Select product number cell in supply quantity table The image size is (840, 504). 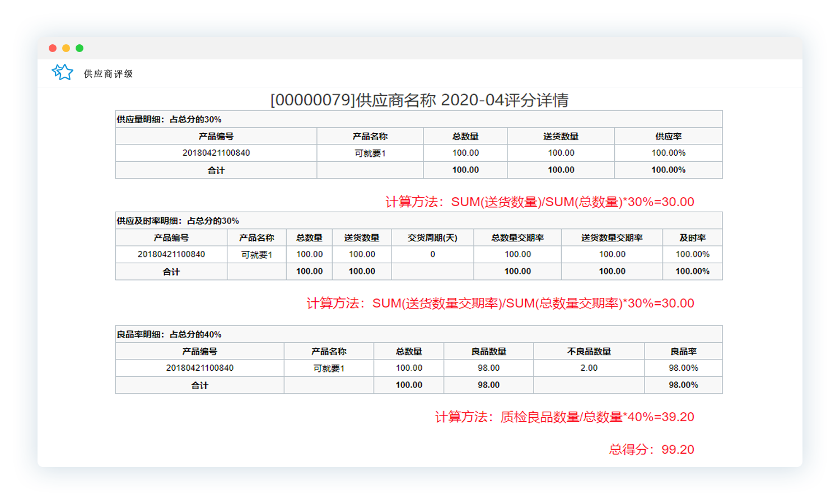(x=216, y=153)
